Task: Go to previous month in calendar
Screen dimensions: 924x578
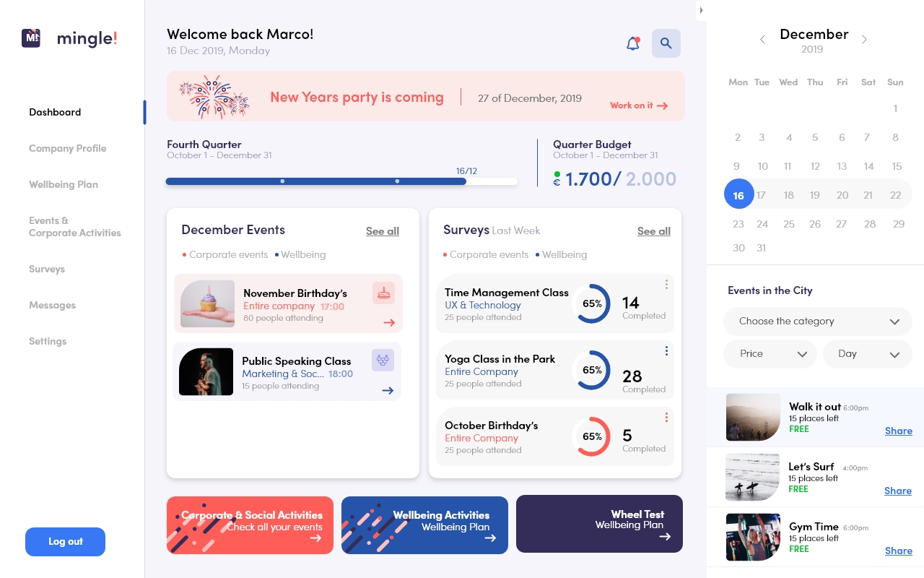Action: (762, 40)
